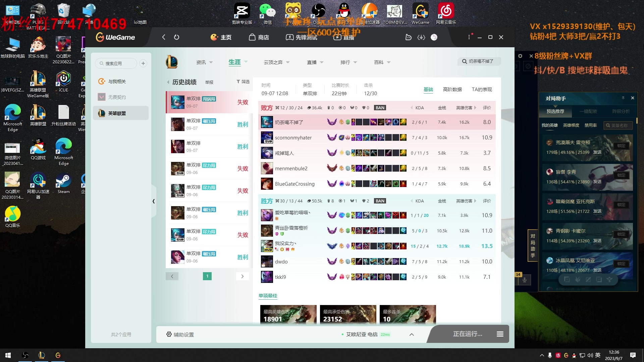Collapse the left sidebar panel

pos(154,201)
